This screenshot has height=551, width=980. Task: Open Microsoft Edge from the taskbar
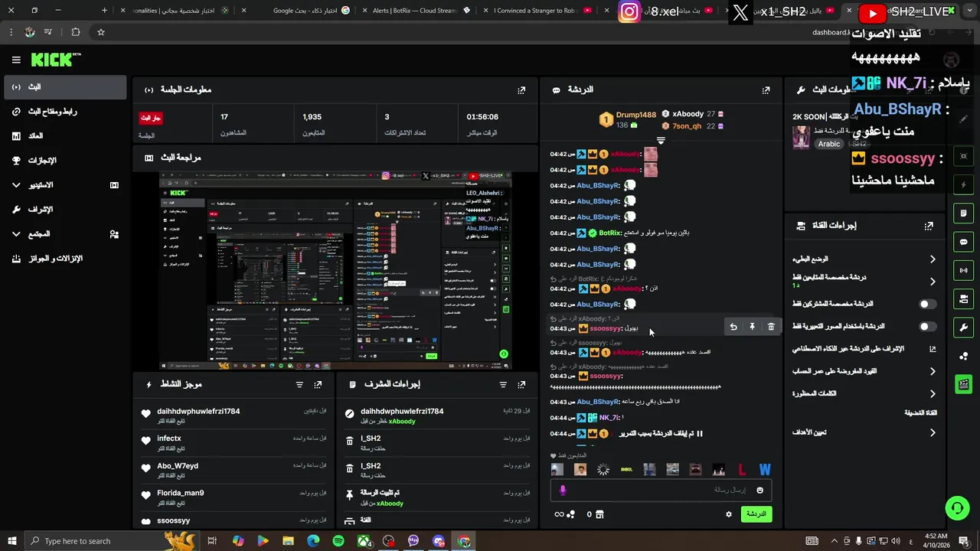[313, 541]
